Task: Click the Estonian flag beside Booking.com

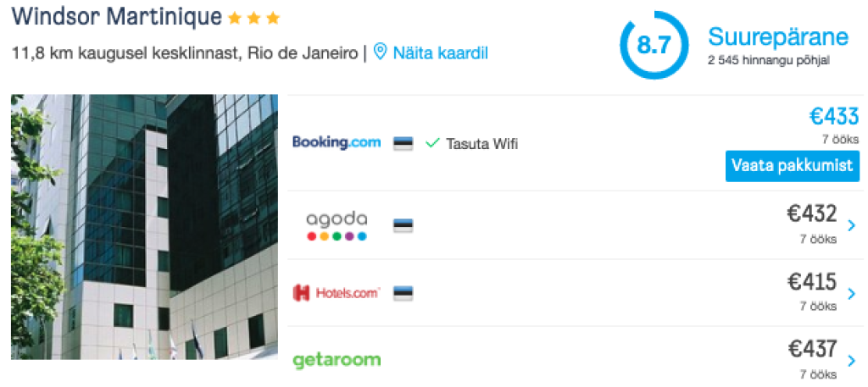Action: pyautogui.click(x=403, y=143)
